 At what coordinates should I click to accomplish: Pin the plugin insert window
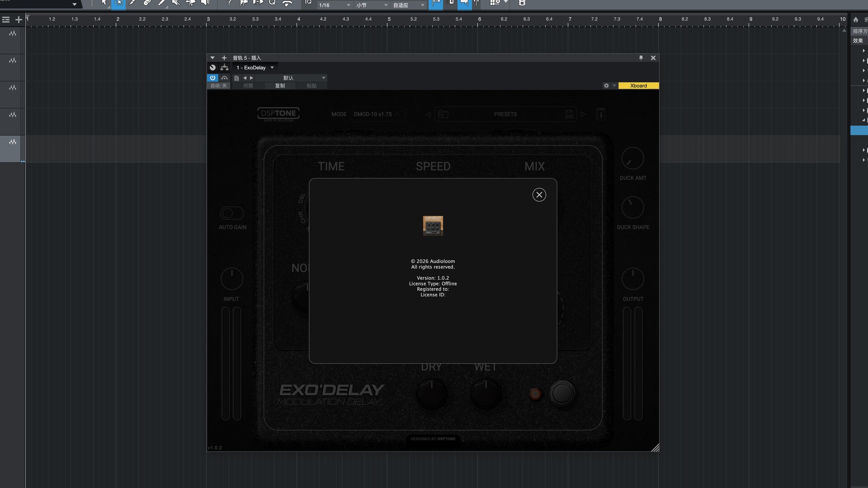641,58
